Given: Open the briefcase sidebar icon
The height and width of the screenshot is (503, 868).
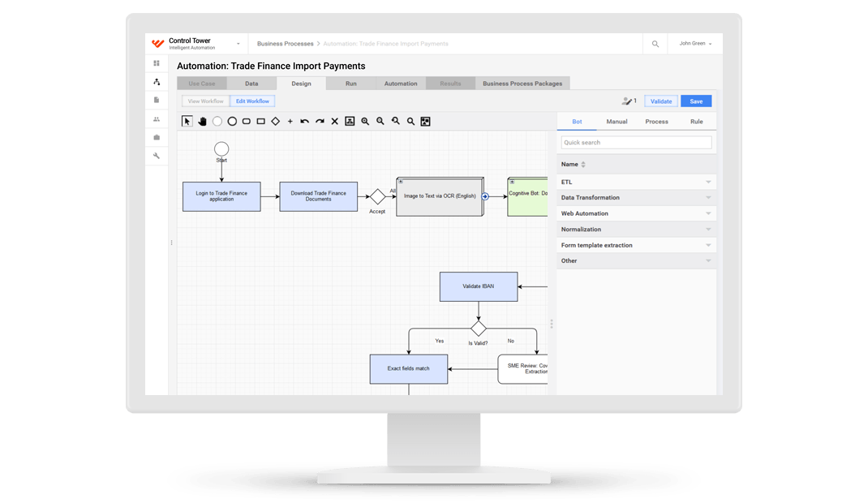Looking at the screenshot, I should [x=157, y=137].
